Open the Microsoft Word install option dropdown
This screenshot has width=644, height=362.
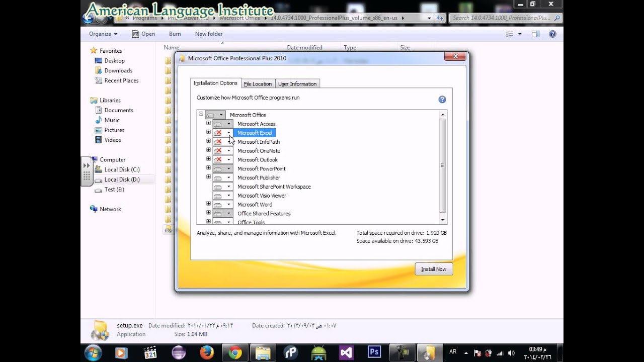[223, 205]
